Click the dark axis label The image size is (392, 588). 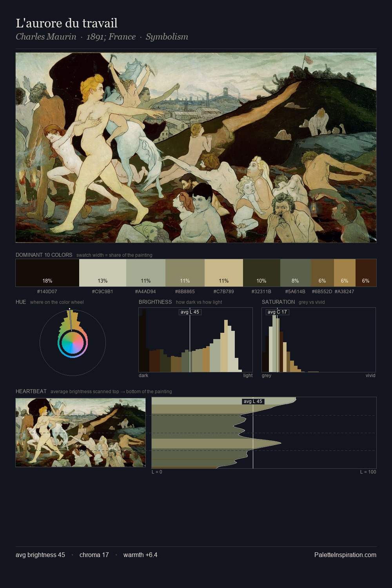pos(143,376)
